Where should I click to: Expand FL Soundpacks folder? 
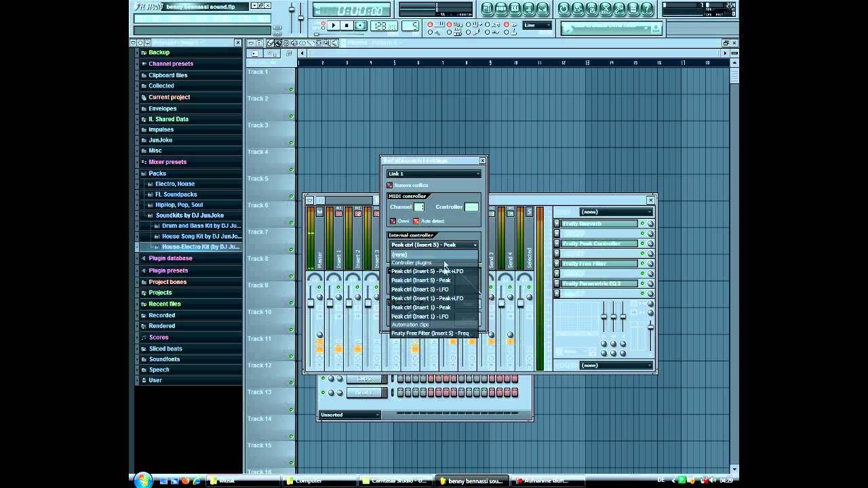(176, 195)
